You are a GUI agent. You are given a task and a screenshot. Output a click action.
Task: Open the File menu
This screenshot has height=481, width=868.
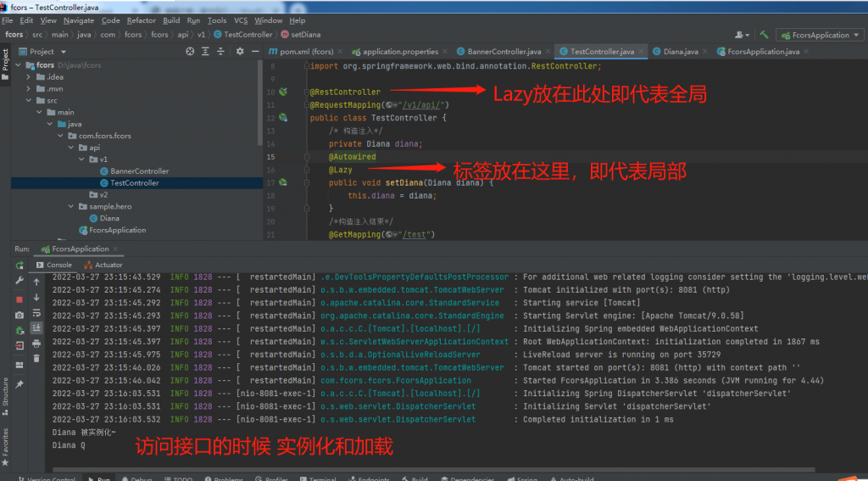click(7, 20)
